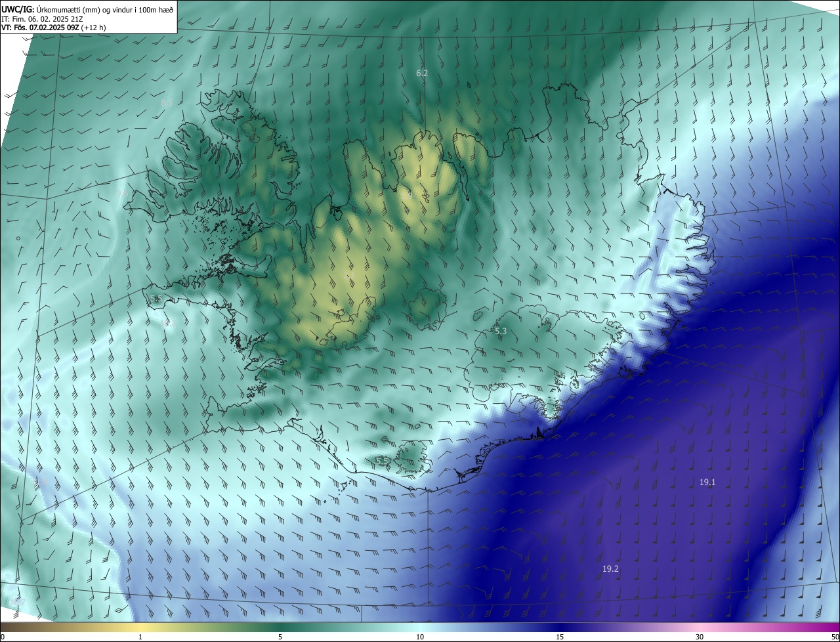Click the 19.2 value label over the southern sea
The width and height of the screenshot is (840, 642).
pos(610,569)
